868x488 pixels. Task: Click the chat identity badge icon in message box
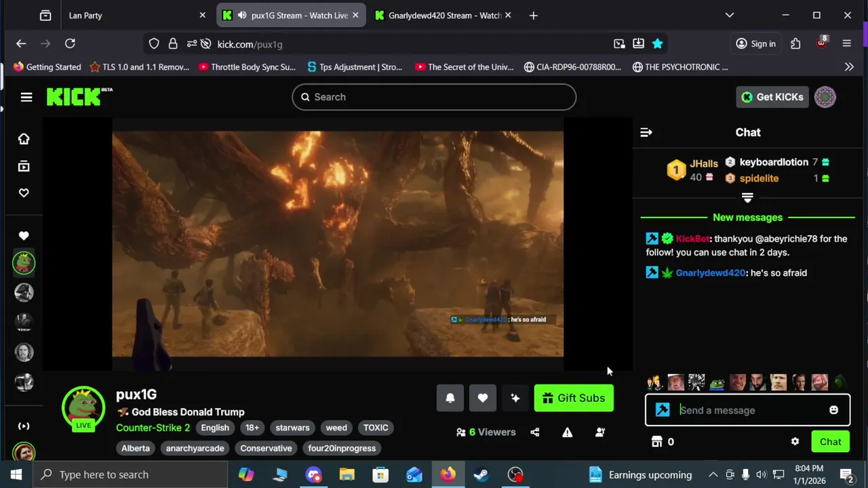[663, 410]
